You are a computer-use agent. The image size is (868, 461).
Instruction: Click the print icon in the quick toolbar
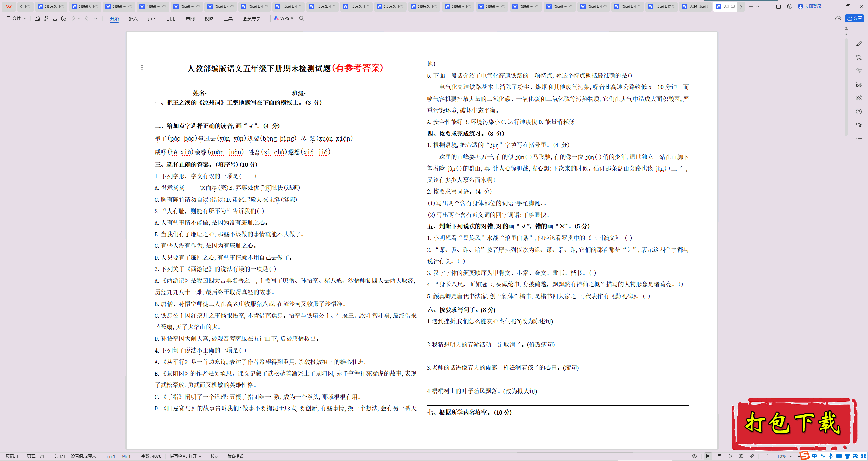pyautogui.click(x=55, y=18)
